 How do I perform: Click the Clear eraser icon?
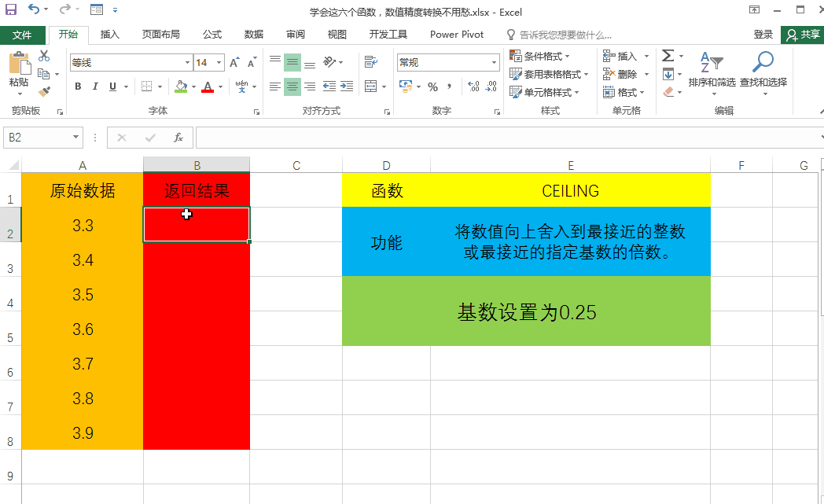668,92
